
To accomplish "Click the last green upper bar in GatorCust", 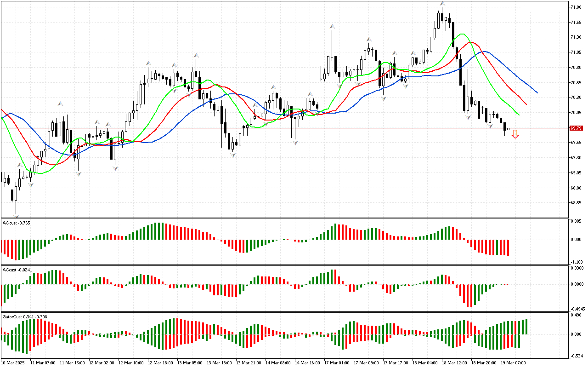I will (526, 327).
